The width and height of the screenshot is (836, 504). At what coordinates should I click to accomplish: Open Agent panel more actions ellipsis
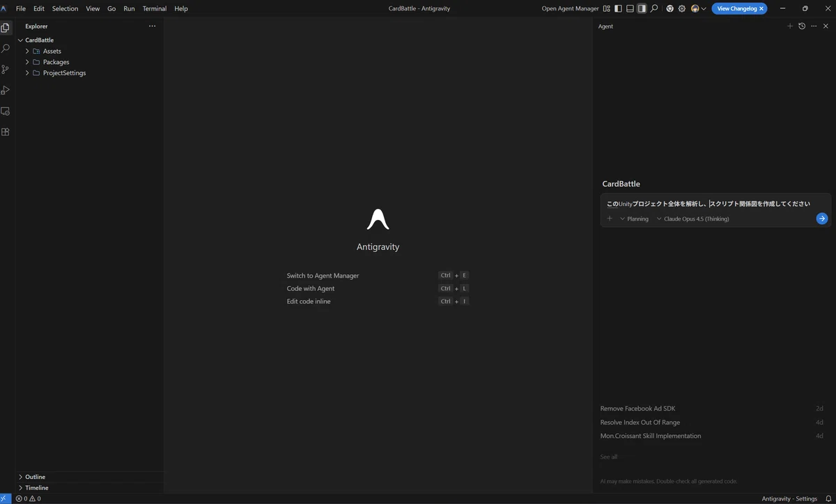point(814,26)
